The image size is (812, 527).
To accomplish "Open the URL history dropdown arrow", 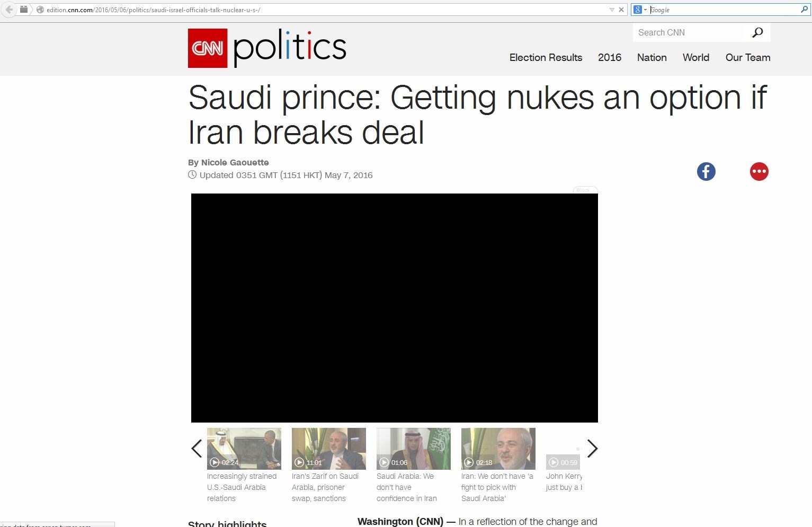I will pyautogui.click(x=612, y=10).
